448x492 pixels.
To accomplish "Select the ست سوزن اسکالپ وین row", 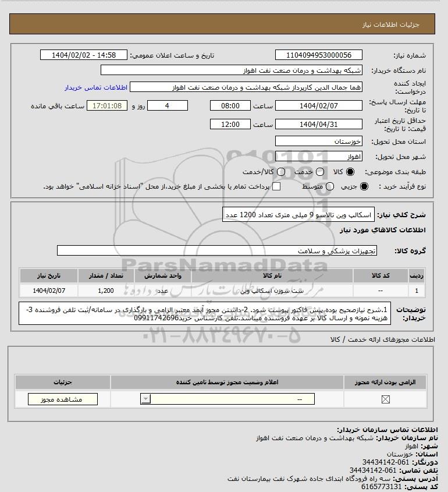I will [x=222, y=291].
